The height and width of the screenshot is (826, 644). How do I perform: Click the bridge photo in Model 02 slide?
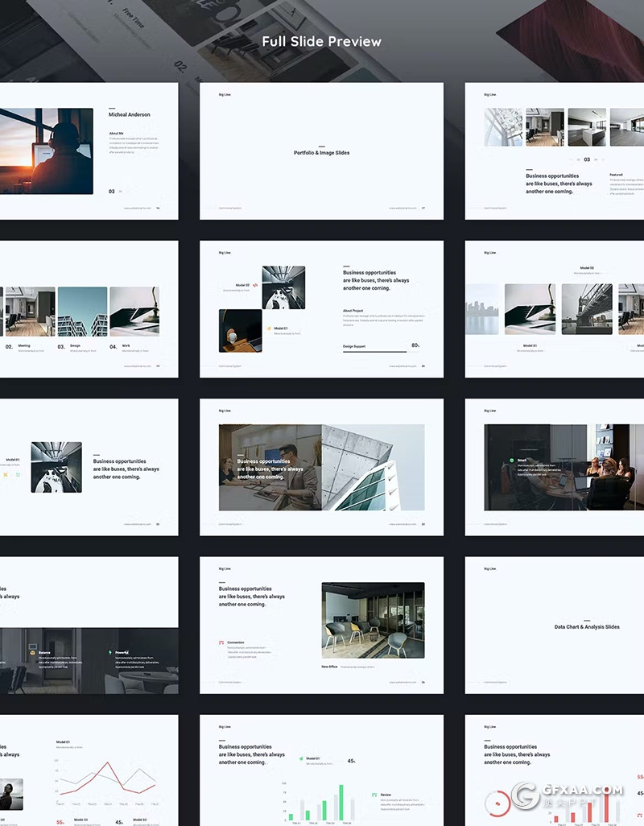[587, 308]
